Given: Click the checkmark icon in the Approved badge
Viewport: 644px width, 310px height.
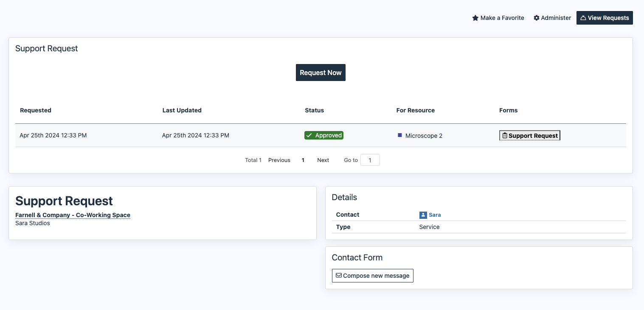Looking at the screenshot, I should [309, 136].
